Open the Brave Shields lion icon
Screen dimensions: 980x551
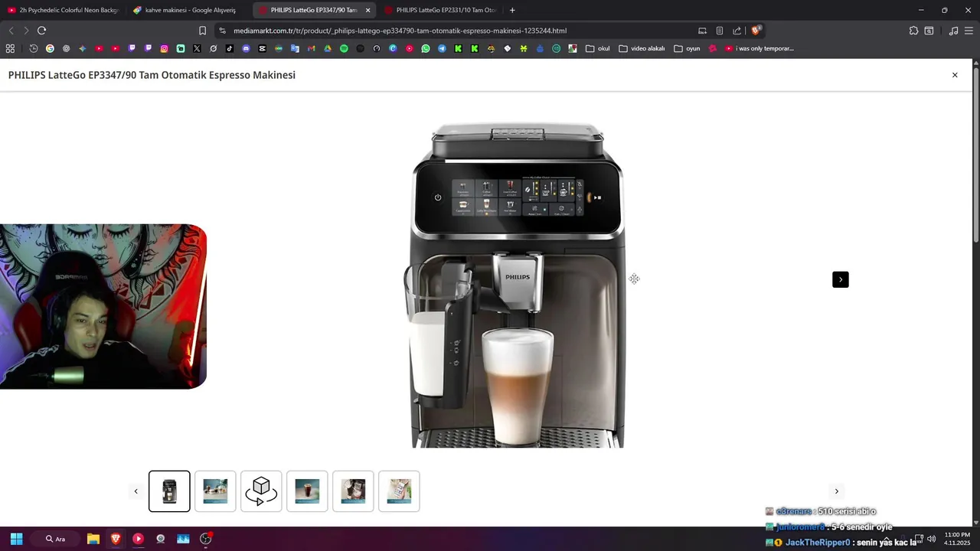[x=756, y=31]
